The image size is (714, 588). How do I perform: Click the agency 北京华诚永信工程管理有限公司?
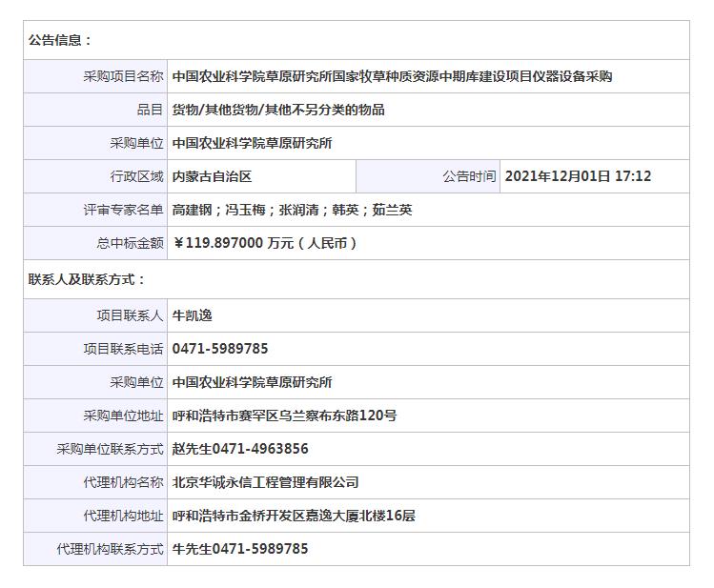pos(265,482)
